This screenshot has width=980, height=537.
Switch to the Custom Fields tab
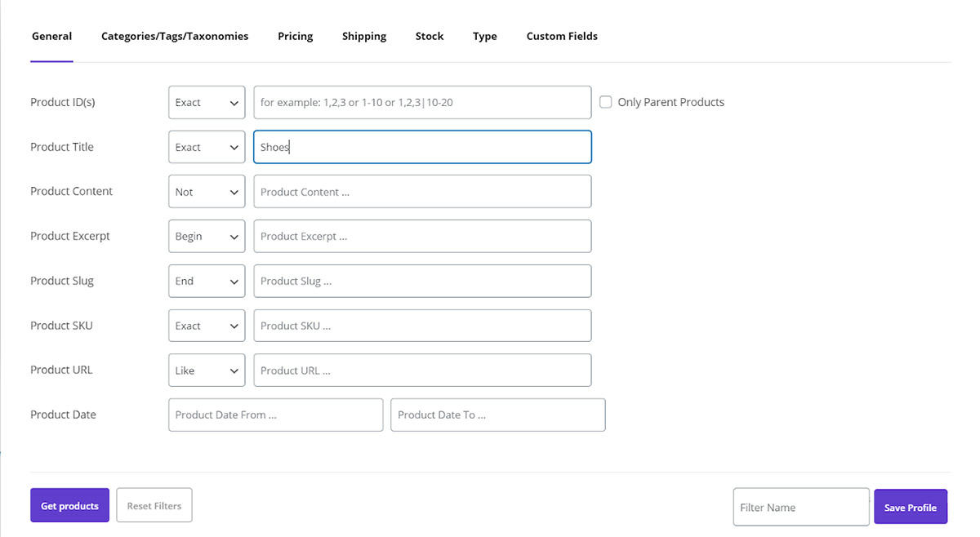click(562, 36)
